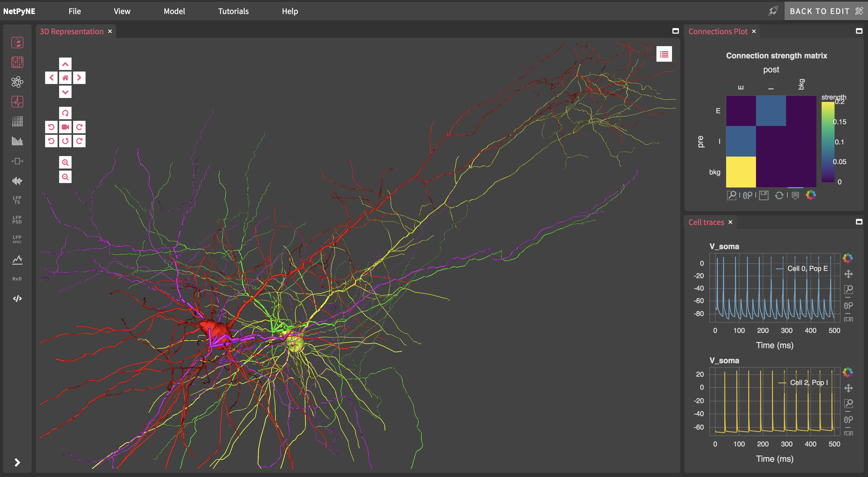Screen dimensions: 868x477
Task: Toggle the 3D view list control panel
Action: click(664, 54)
